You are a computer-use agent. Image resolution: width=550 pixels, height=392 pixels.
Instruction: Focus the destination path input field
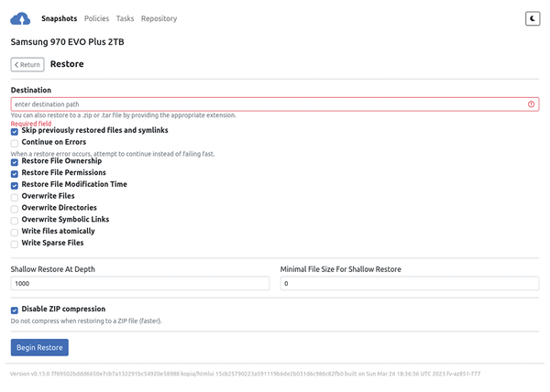pos(266,104)
